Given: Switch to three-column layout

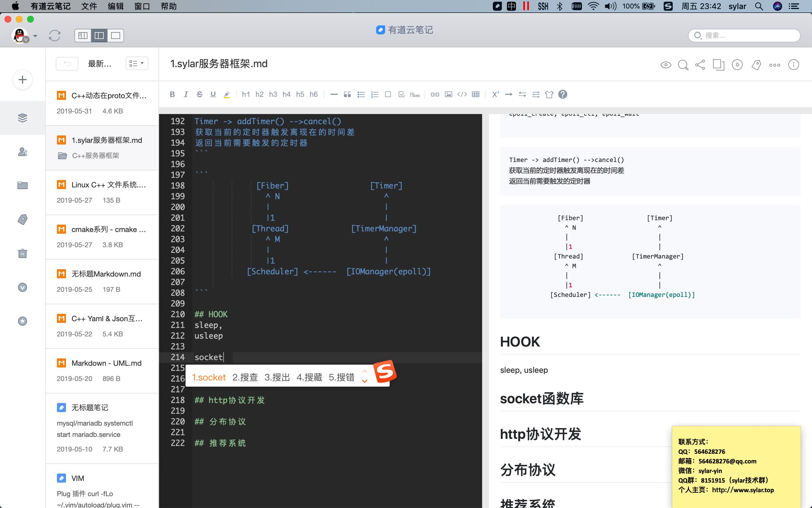Looking at the screenshot, I should point(83,36).
